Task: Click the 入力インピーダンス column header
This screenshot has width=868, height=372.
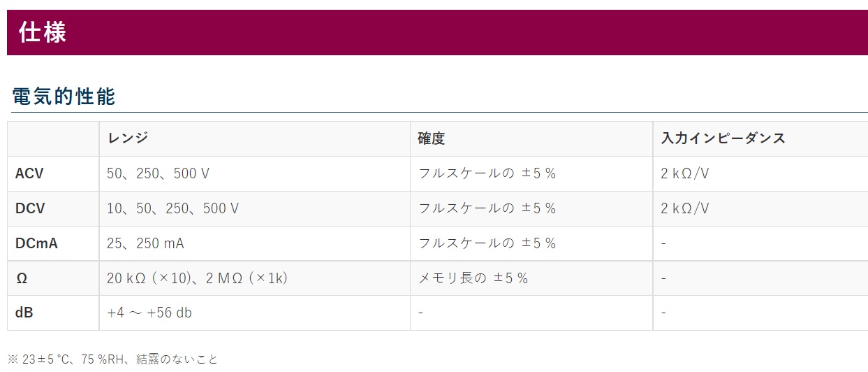Action: click(x=723, y=138)
